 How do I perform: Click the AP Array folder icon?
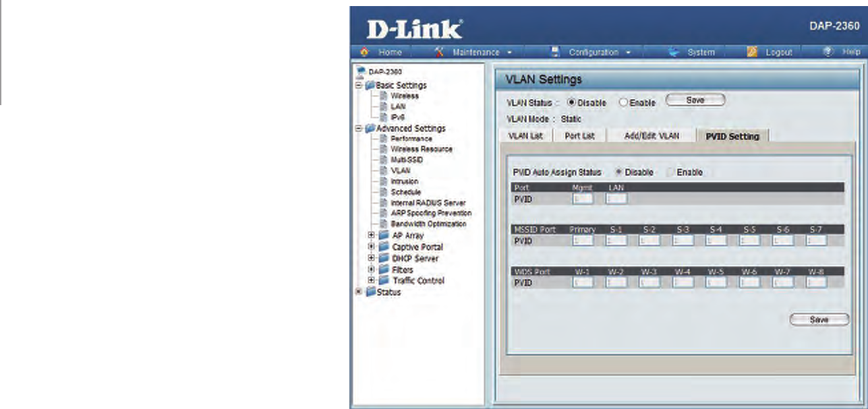383,236
